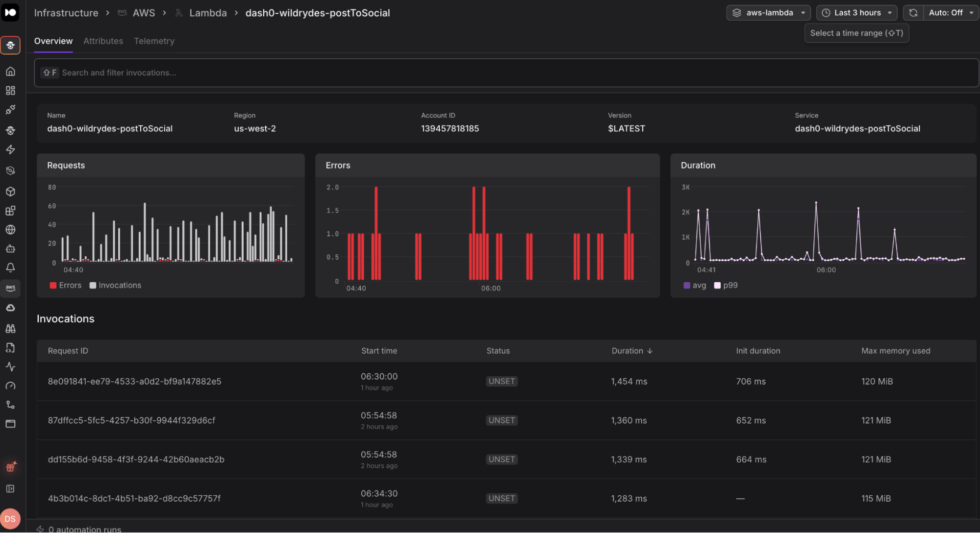Click the Account ID 139457818185 value

450,129
